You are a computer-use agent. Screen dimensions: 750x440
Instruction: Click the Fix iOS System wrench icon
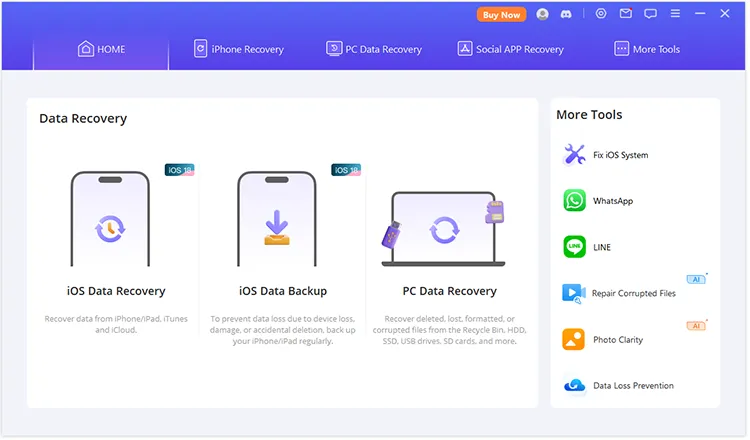click(574, 154)
